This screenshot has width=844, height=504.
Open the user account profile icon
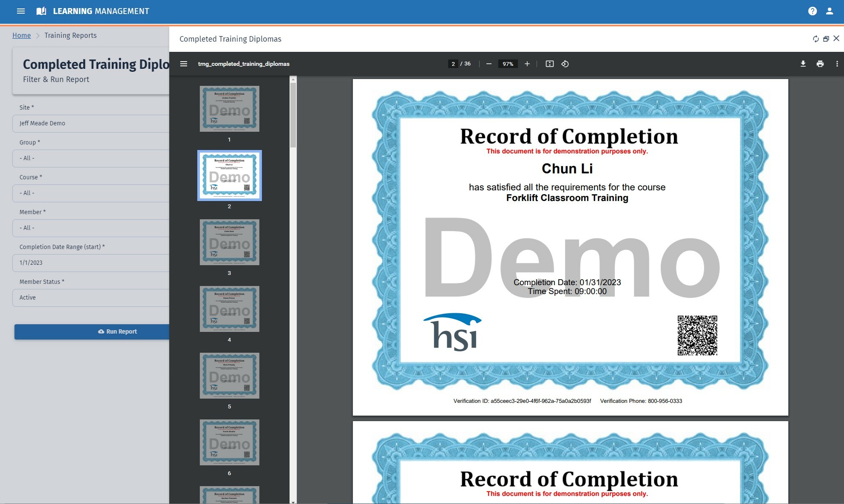tap(830, 11)
